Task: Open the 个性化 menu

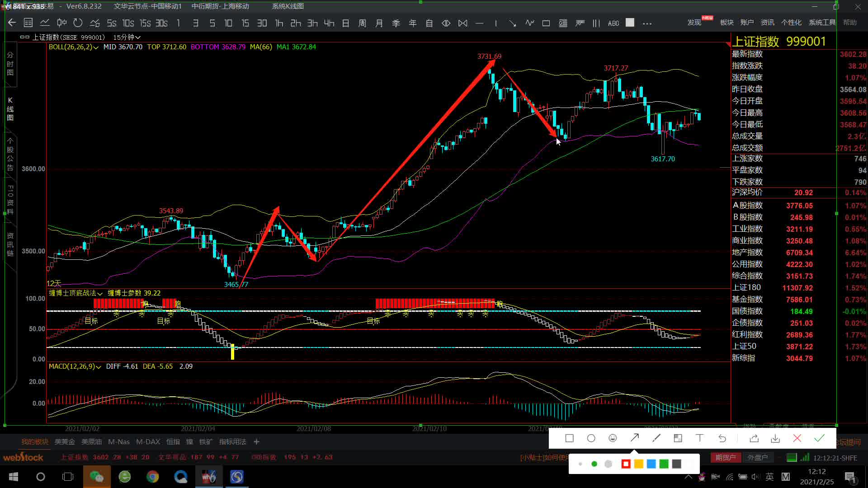Action: [791, 22]
